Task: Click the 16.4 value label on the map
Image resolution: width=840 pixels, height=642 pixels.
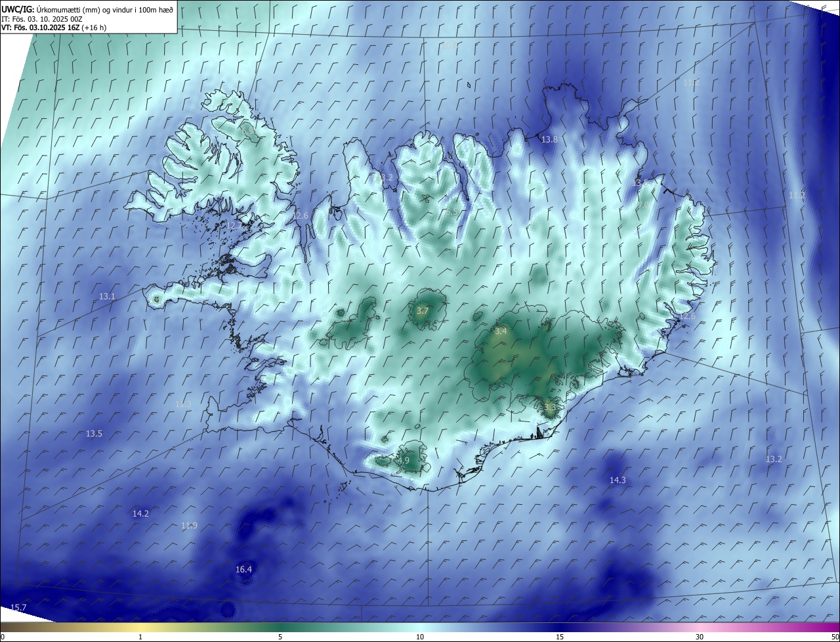Action: 243,569
